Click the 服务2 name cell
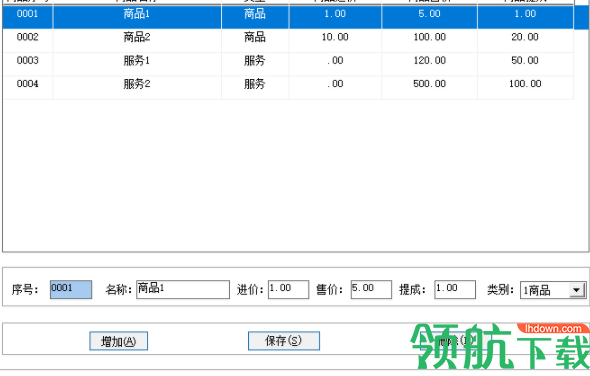This screenshot has width=590, height=376. (137, 87)
